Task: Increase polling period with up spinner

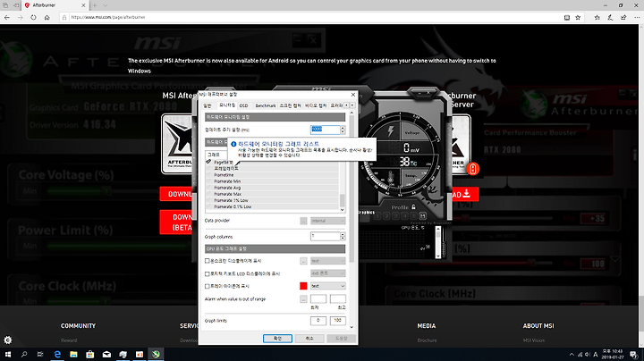Action: tap(343, 127)
